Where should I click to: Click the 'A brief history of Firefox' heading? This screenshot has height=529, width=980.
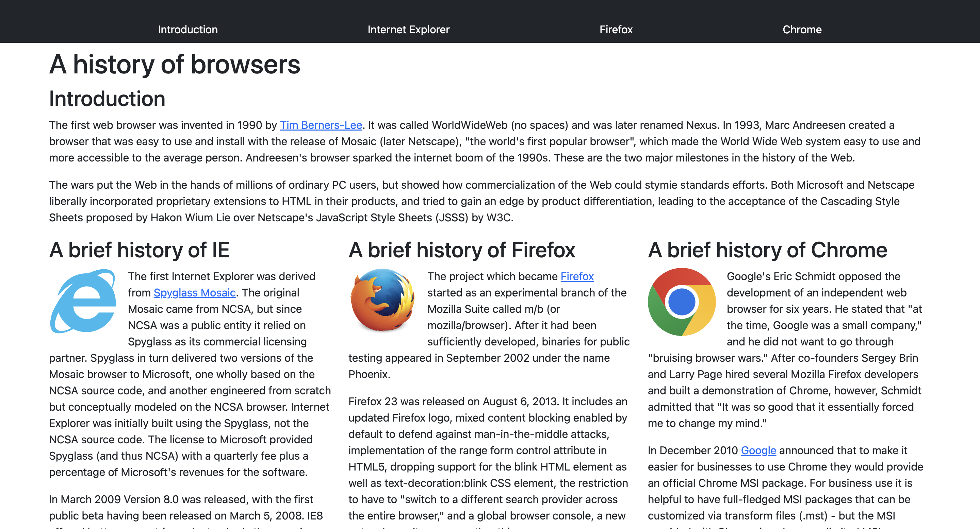[x=462, y=250]
